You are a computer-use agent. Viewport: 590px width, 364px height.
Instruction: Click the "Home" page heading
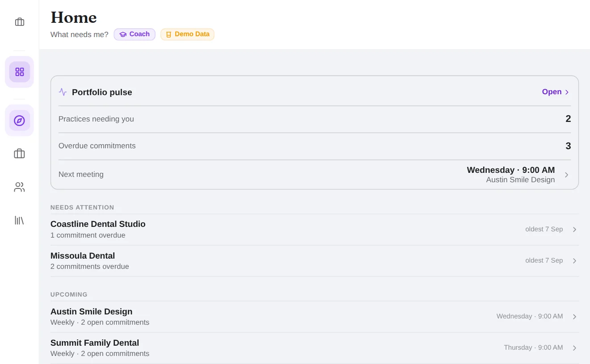74,17
